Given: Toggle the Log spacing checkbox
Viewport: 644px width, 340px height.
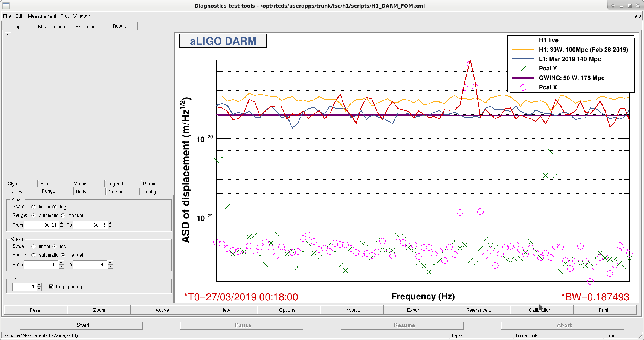Looking at the screenshot, I should (51, 286).
